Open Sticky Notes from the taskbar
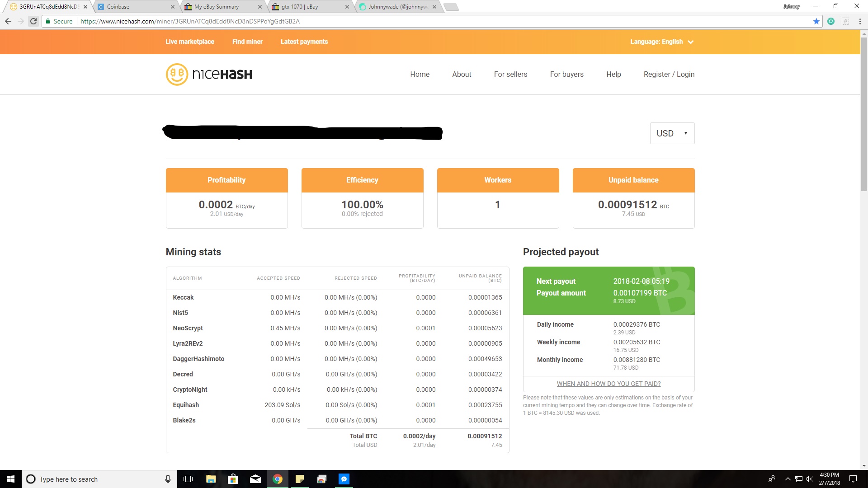Viewport: 868px width, 488px height. 300,479
